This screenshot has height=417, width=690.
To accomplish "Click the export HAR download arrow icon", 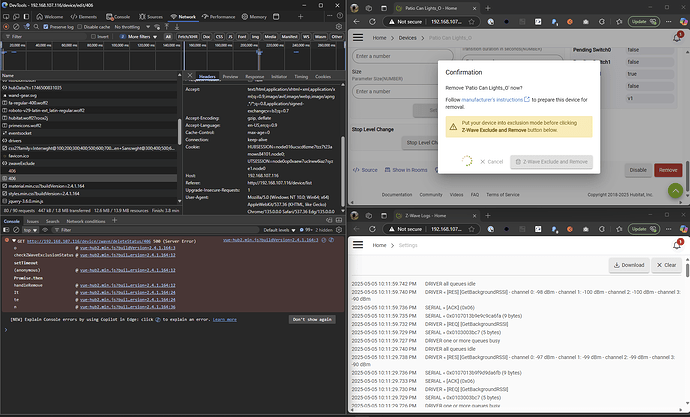I will (177, 27).
